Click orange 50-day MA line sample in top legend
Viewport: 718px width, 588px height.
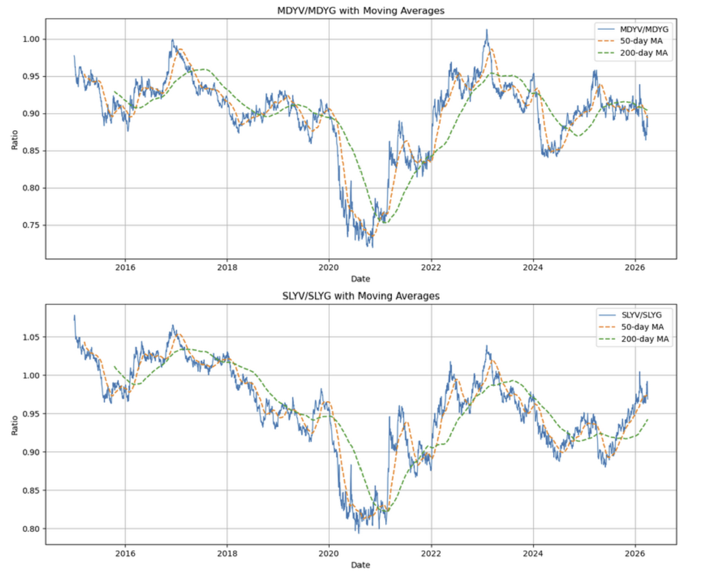609,41
